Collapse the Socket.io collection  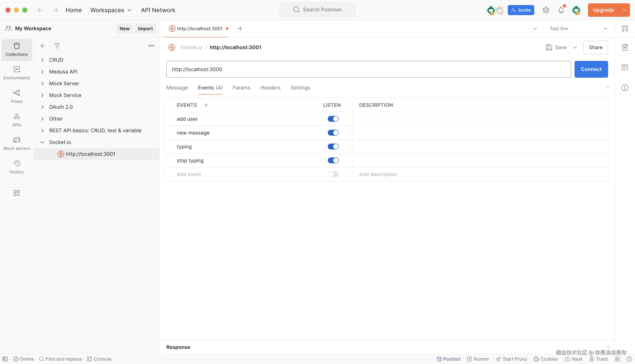coord(42,142)
